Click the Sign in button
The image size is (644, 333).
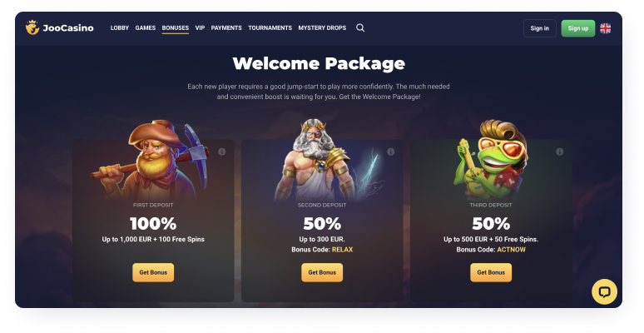tap(540, 28)
